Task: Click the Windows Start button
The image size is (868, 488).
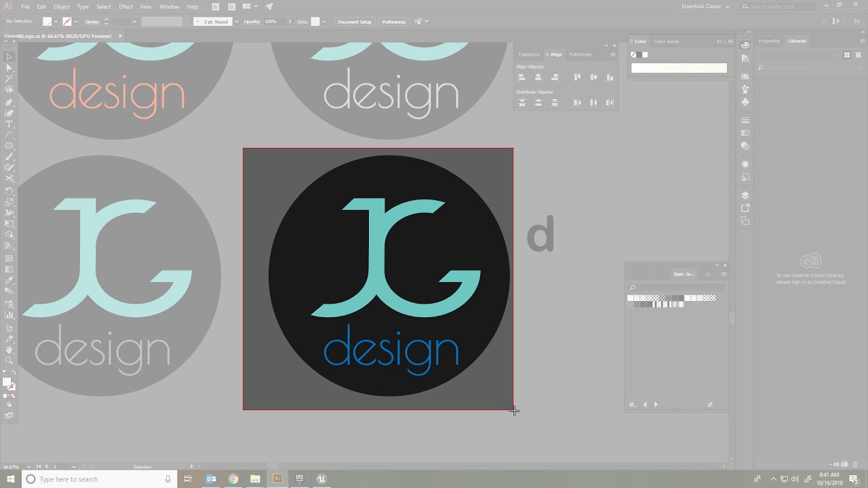Action: [x=10, y=479]
